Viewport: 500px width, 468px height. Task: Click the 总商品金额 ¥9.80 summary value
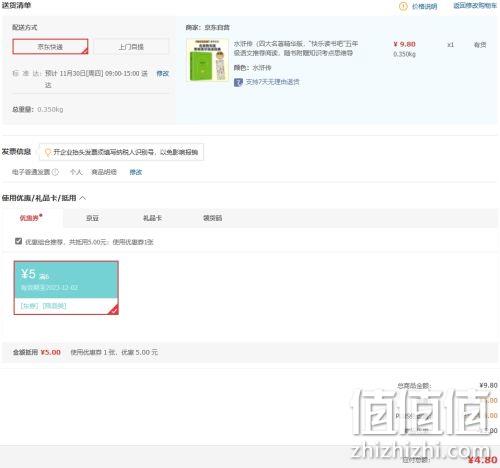click(488, 385)
